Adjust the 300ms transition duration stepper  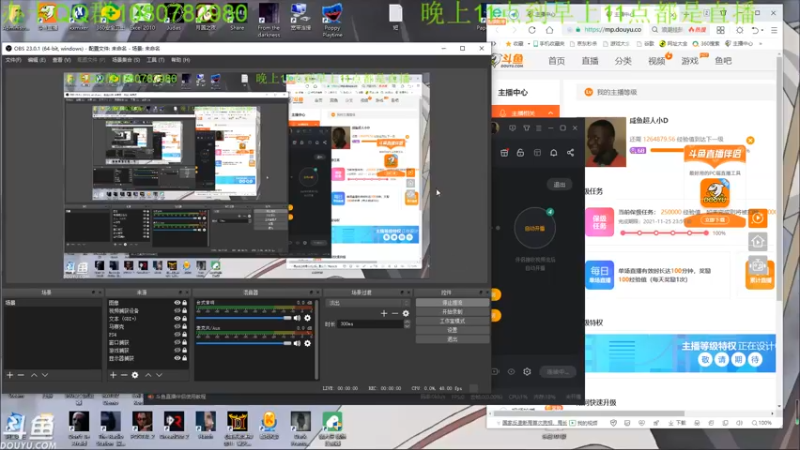pyautogui.click(x=407, y=324)
